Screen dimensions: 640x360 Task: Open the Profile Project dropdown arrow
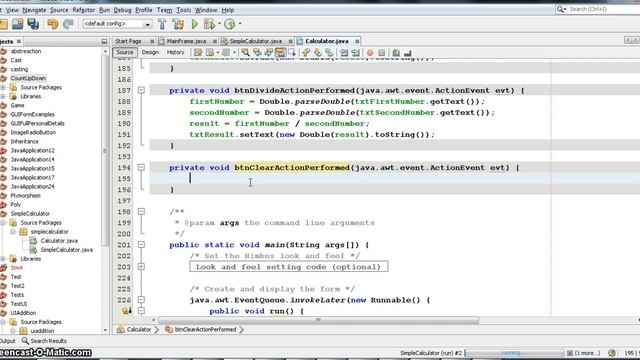pos(240,24)
